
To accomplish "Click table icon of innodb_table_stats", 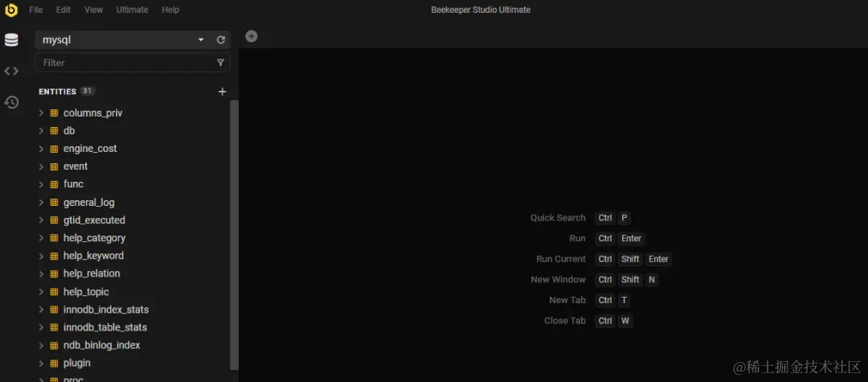I will [54, 328].
